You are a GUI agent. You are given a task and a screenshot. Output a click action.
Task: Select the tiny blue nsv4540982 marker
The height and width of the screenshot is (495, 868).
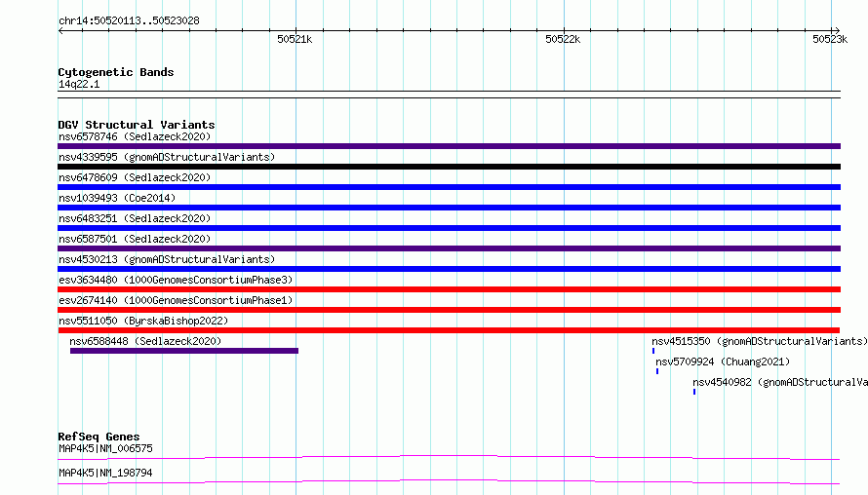[x=694, y=392]
